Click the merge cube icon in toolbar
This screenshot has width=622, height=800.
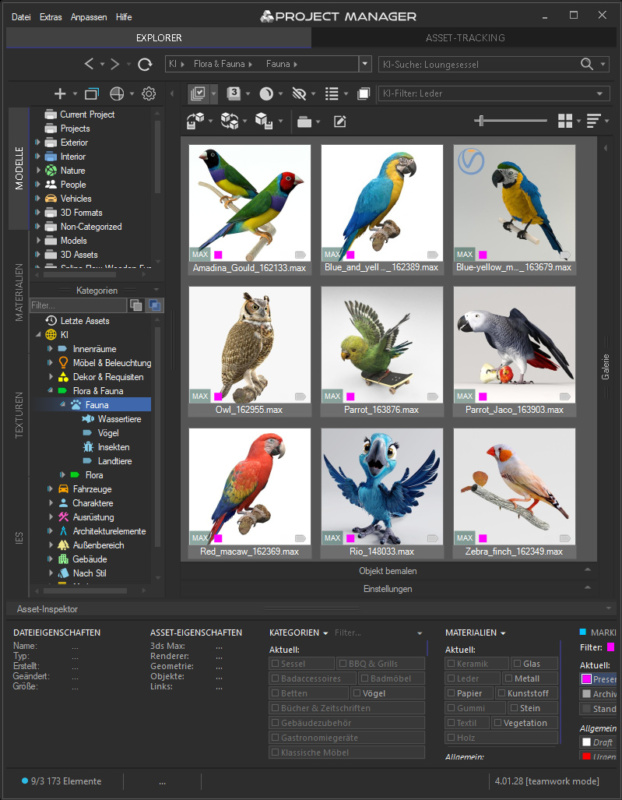(195, 121)
